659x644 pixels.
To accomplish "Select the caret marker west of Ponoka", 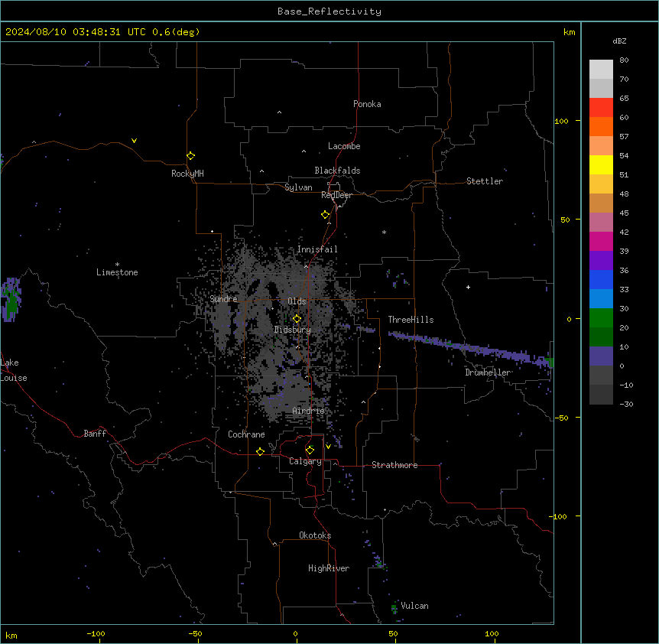I will click(279, 112).
